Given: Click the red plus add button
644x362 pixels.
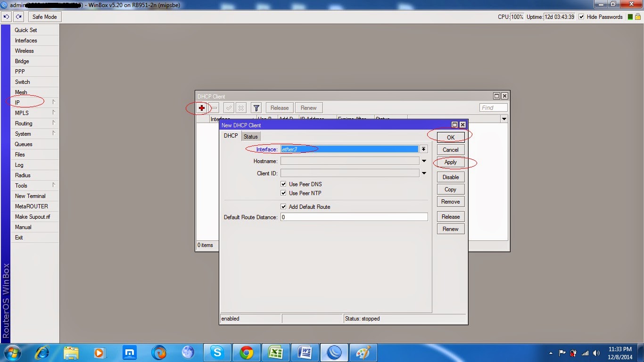Looking at the screenshot, I should [202, 108].
